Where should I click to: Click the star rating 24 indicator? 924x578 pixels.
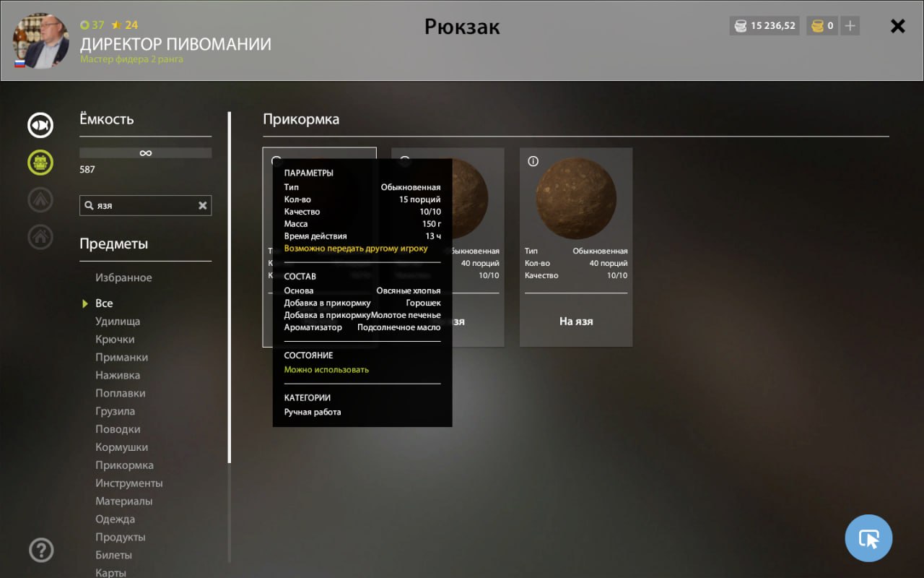[124, 25]
